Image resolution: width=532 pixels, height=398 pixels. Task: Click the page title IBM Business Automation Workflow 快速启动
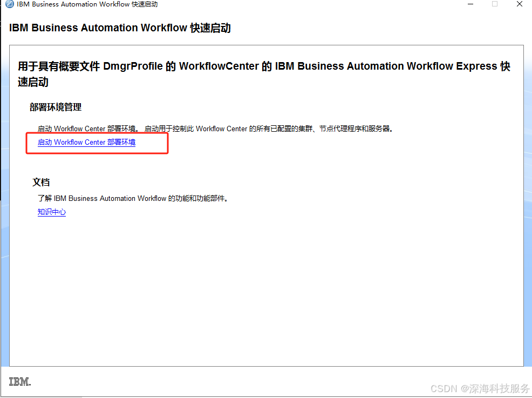click(120, 28)
